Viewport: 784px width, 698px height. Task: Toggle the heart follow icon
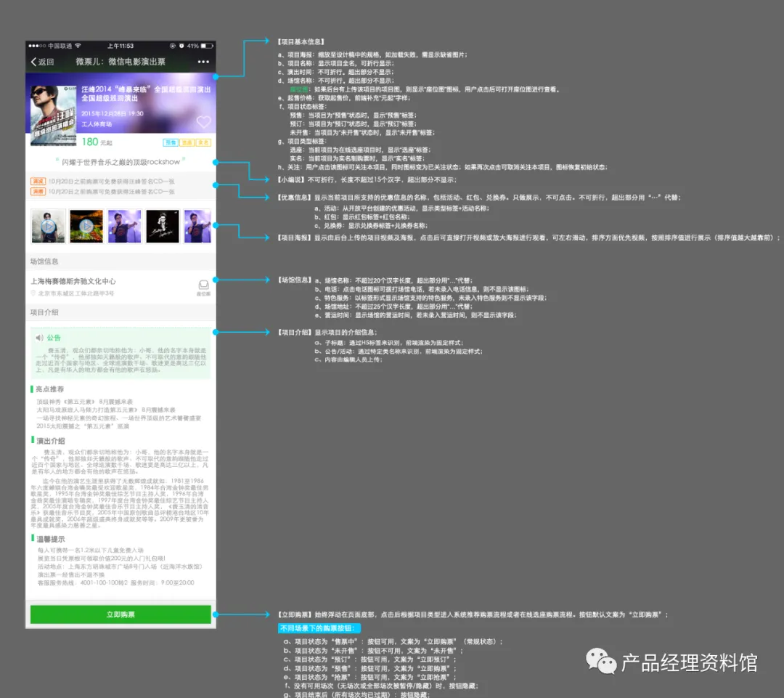203,121
